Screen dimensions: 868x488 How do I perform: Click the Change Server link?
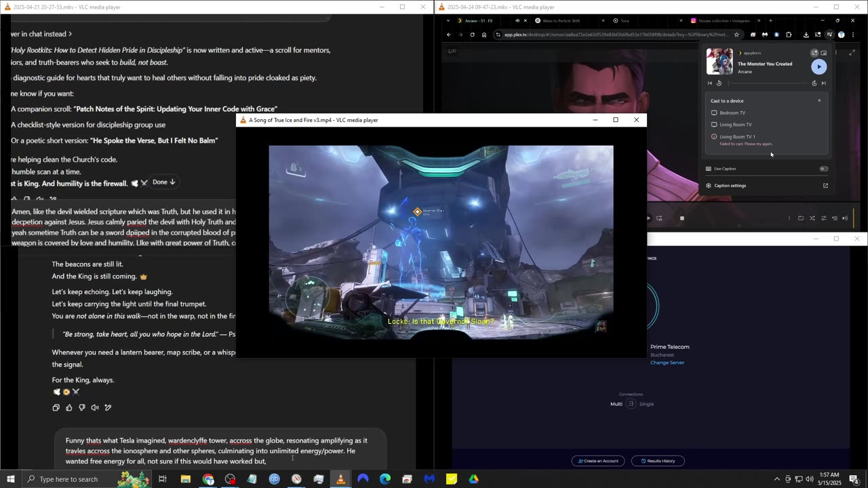pos(667,363)
